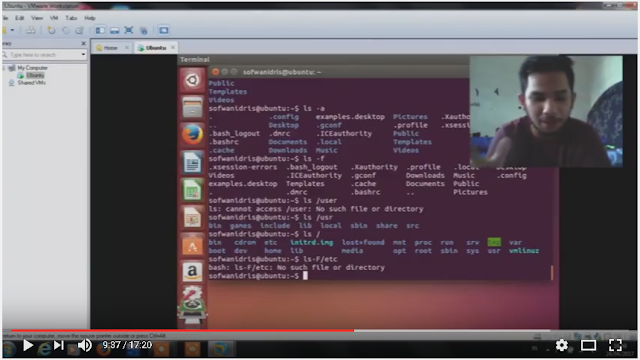Open the VM menu
Image resolution: width=640 pixels, height=360 pixels.
[x=54, y=18]
